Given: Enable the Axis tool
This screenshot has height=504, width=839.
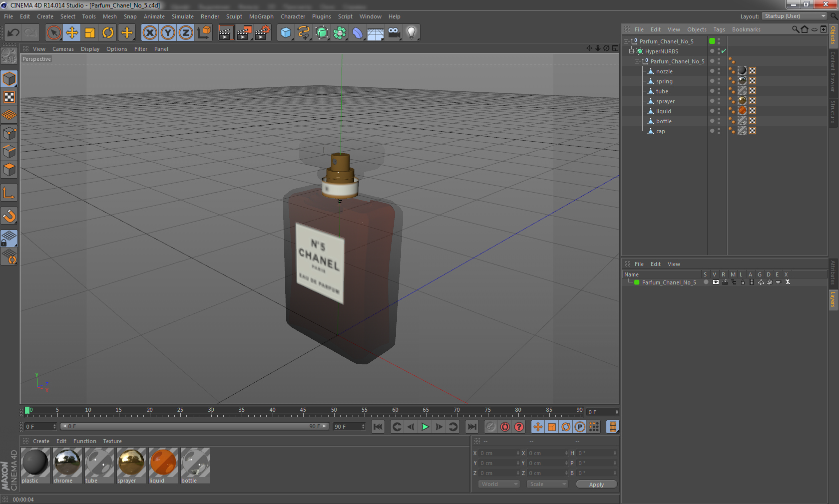Looking at the screenshot, I should click(x=9, y=193).
